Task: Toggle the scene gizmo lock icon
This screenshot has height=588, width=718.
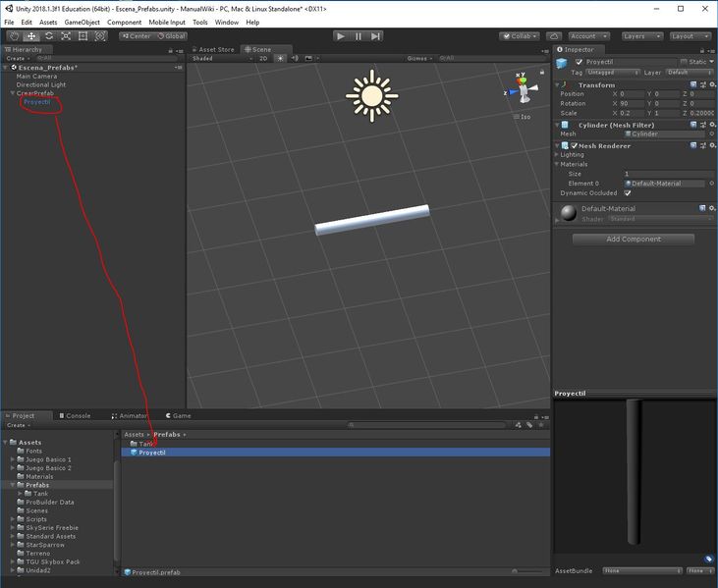Action: click(x=542, y=72)
